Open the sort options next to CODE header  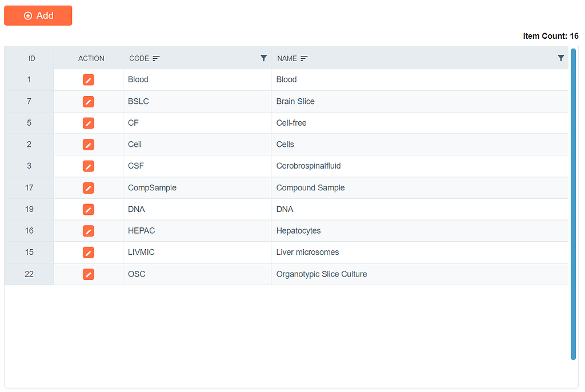pos(155,58)
